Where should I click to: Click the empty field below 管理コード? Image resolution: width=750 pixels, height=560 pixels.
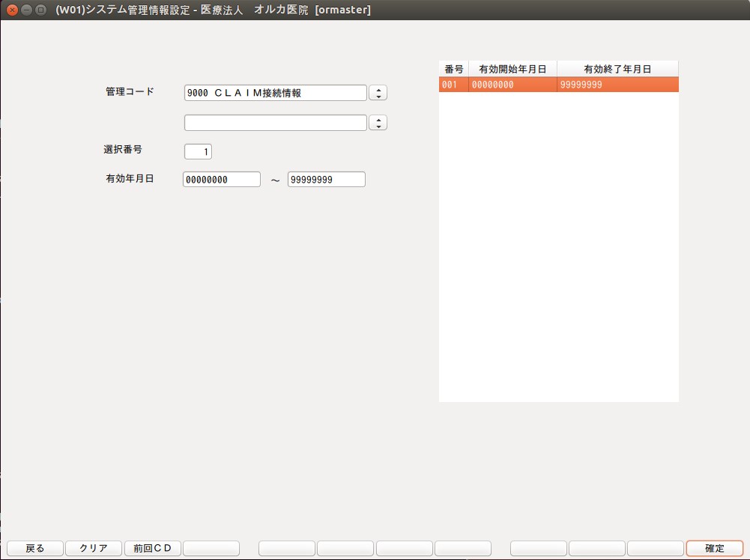276,123
